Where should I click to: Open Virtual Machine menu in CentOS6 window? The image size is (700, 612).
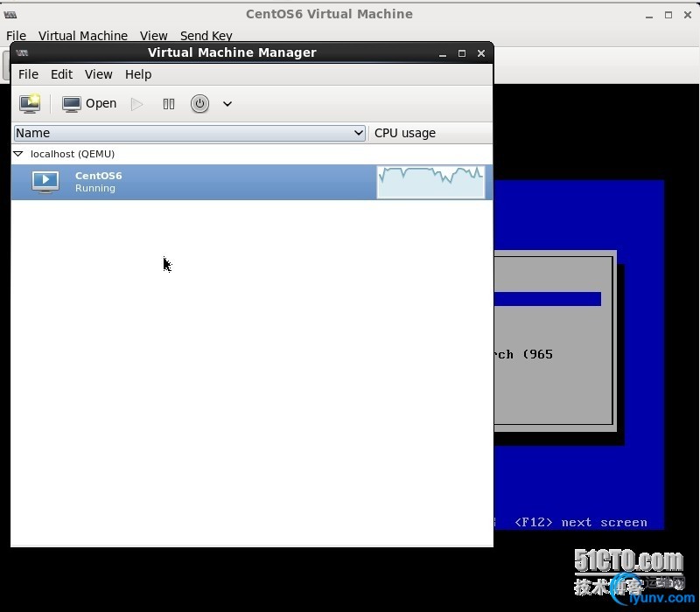(83, 36)
